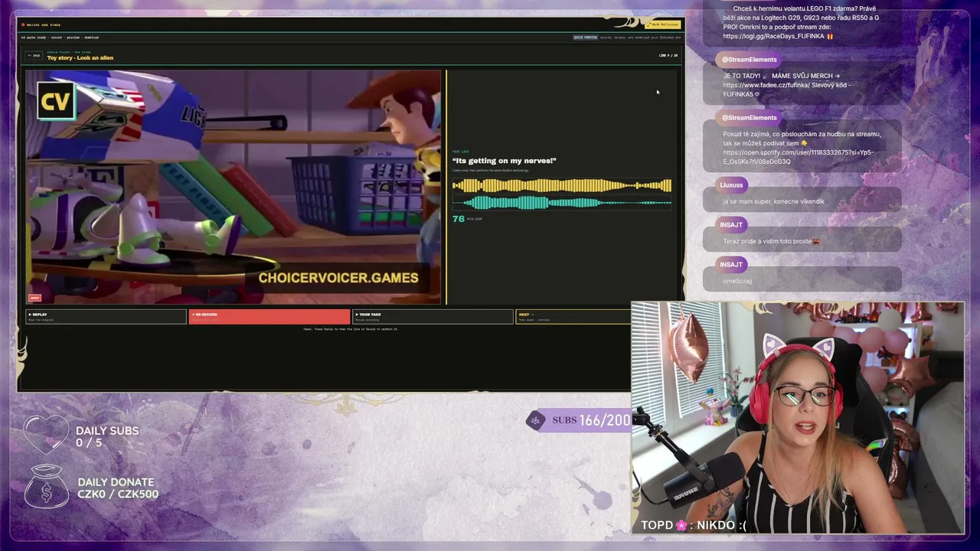Click the chat message "ja se mam super, konecne vikendik"
Screen dimensions: 980x551
click(x=773, y=201)
